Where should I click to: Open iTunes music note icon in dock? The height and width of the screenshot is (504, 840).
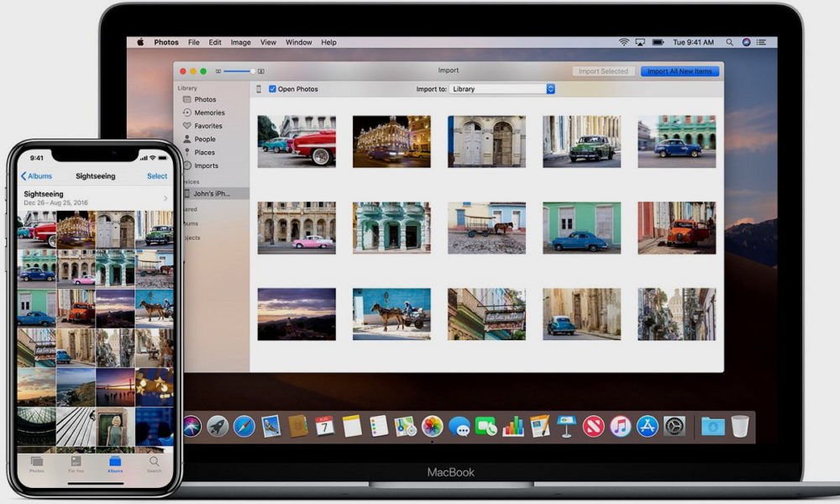tap(621, 427)
